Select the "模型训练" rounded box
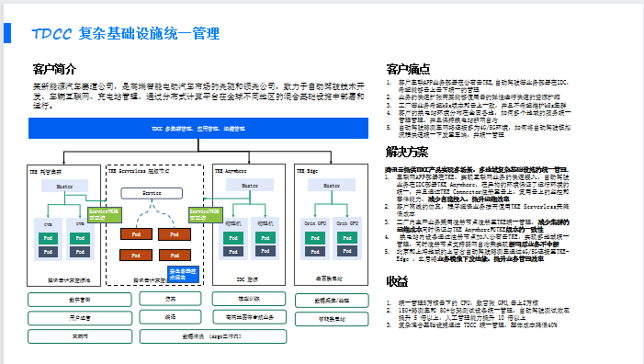Screen dimensions: 644x364 click(x=249, y=299)
